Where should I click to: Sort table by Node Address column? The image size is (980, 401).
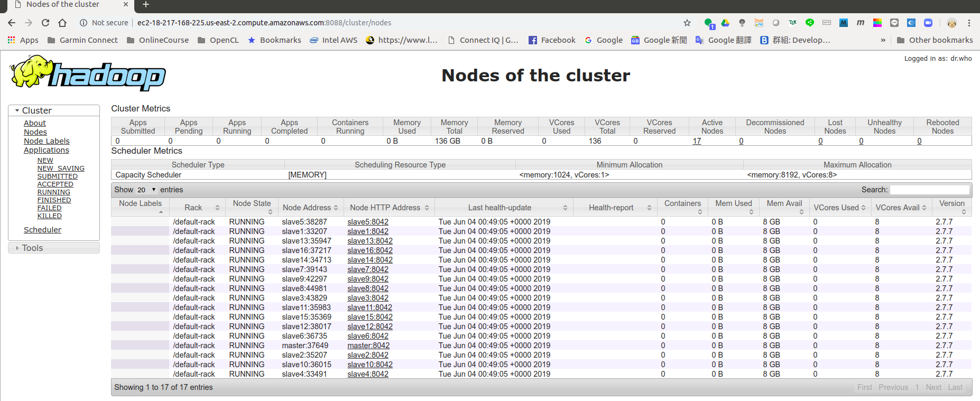pyautogui.click(x=311, y=208)
